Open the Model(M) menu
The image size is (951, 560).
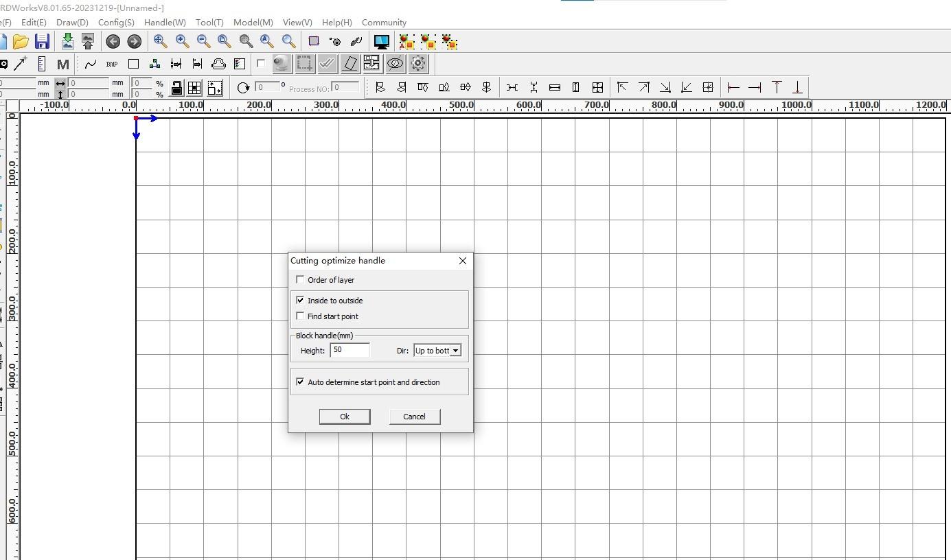click(253, 23)
